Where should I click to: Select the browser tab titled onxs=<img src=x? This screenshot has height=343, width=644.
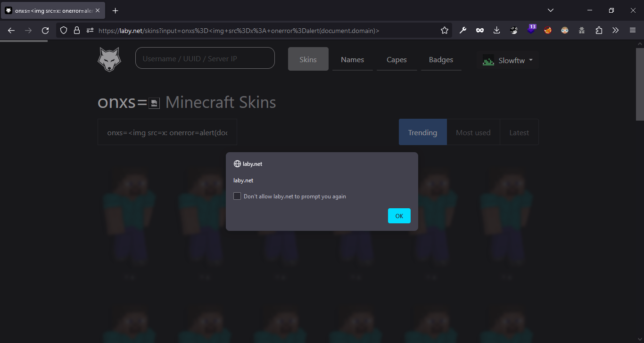pyautogui.click(x=53, y=10)
